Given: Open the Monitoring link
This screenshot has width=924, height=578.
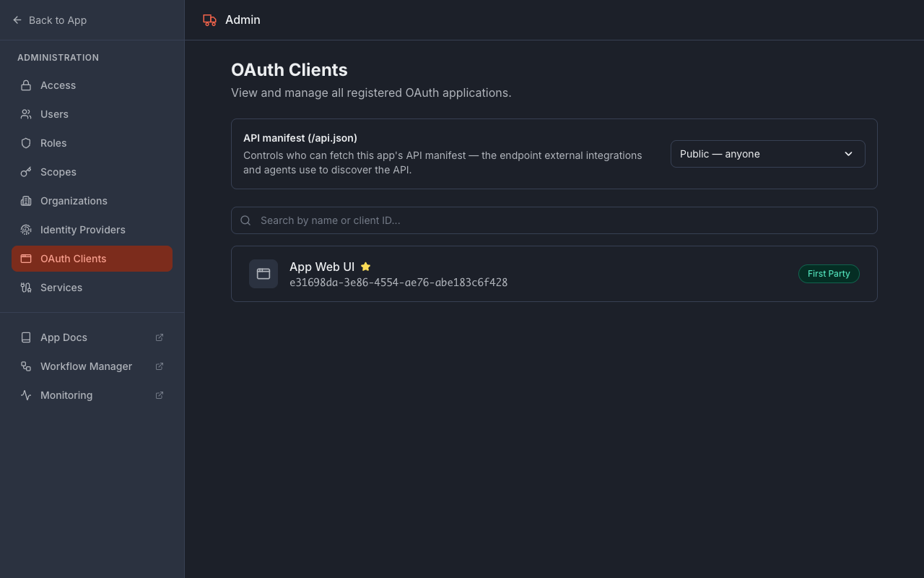Looking at the screenshot, I should 92,395.
